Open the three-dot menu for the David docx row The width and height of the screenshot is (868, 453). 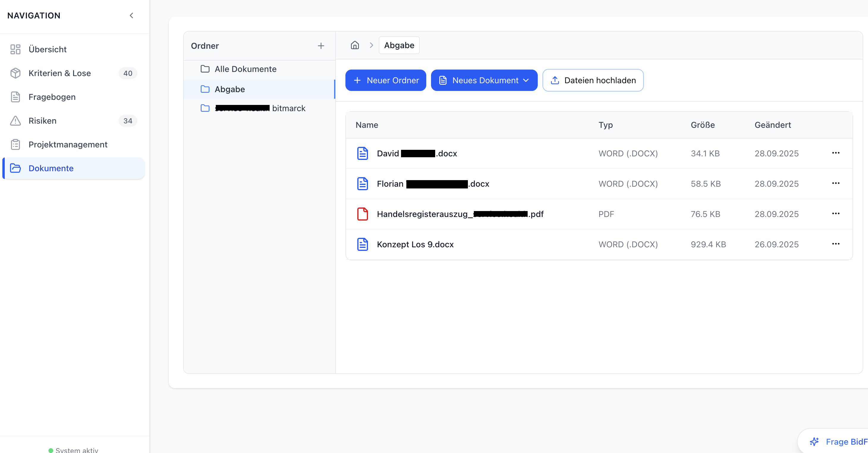click(x=835, y=153)
